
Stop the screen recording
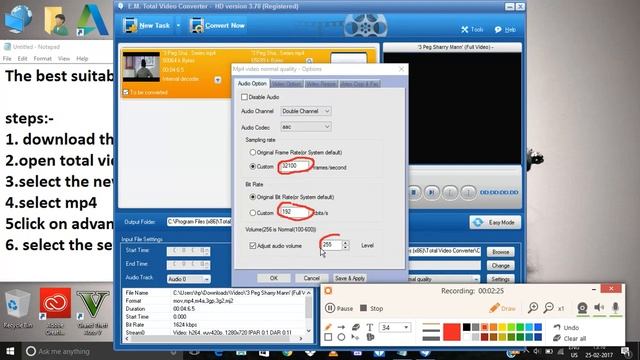pyautogui.click(x=371, y=308)
